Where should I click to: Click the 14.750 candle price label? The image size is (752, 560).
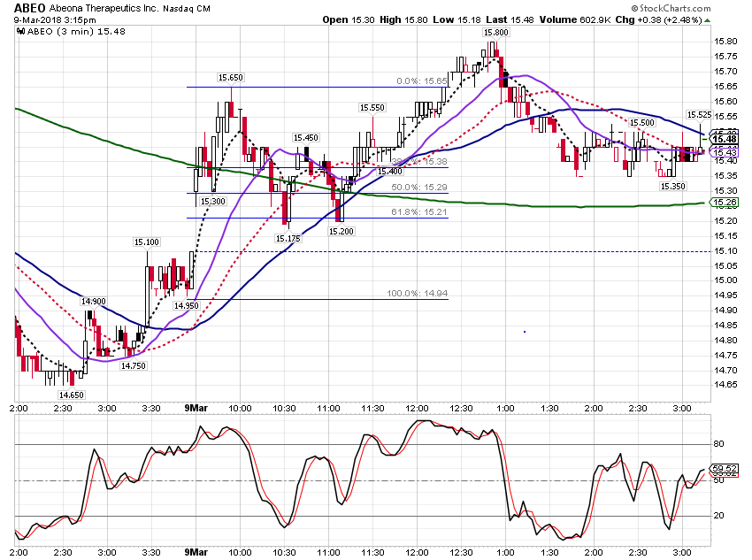(x=133, y=366)
